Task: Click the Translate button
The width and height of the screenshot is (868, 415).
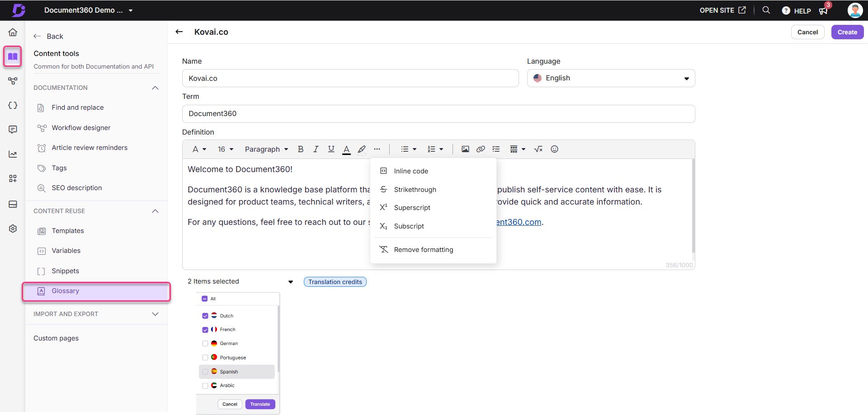Action: click(x=260, y=404)
